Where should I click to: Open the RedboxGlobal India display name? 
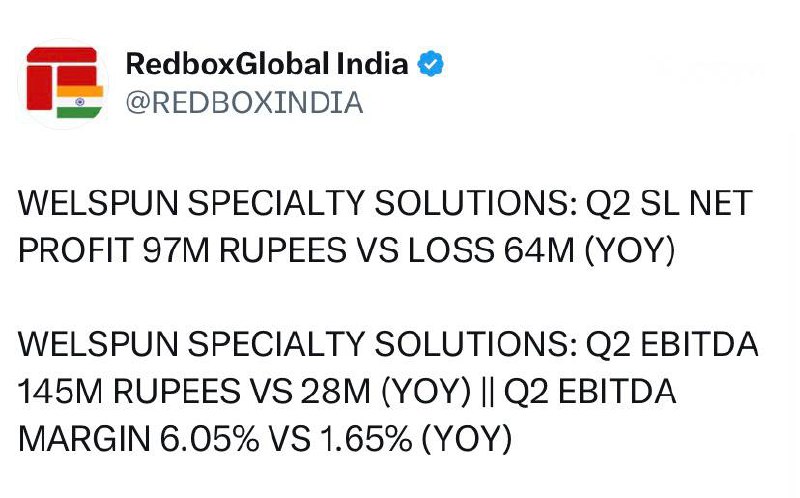[267, 65]
